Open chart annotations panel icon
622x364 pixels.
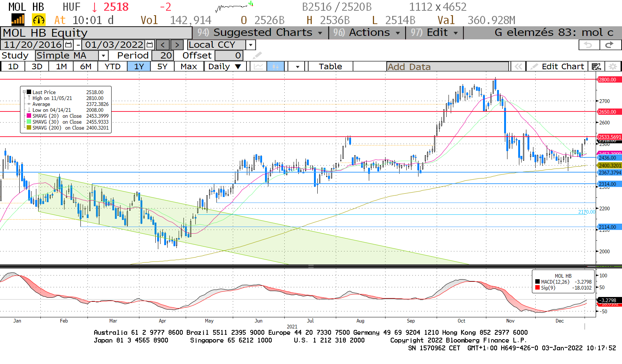pos(596,66)
